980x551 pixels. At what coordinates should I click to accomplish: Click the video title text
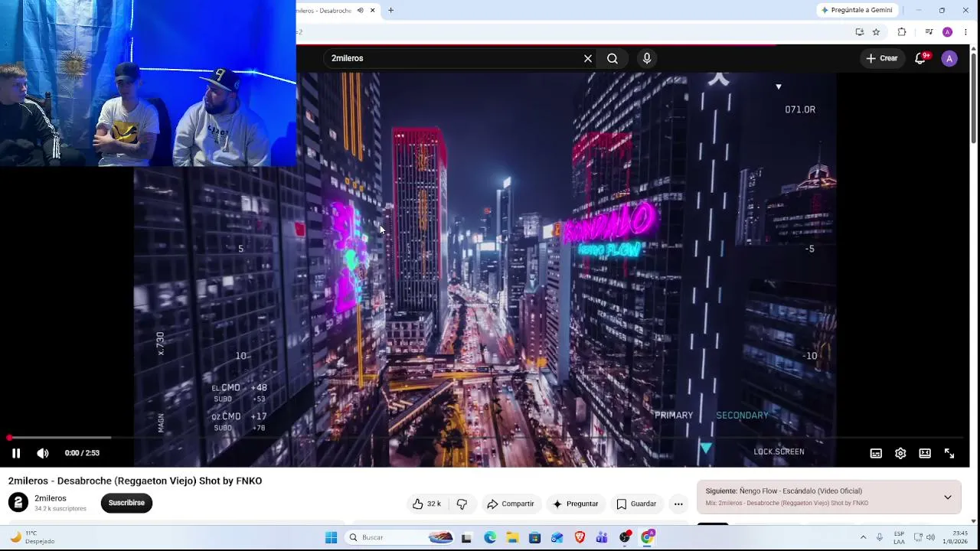coord(135,481)
